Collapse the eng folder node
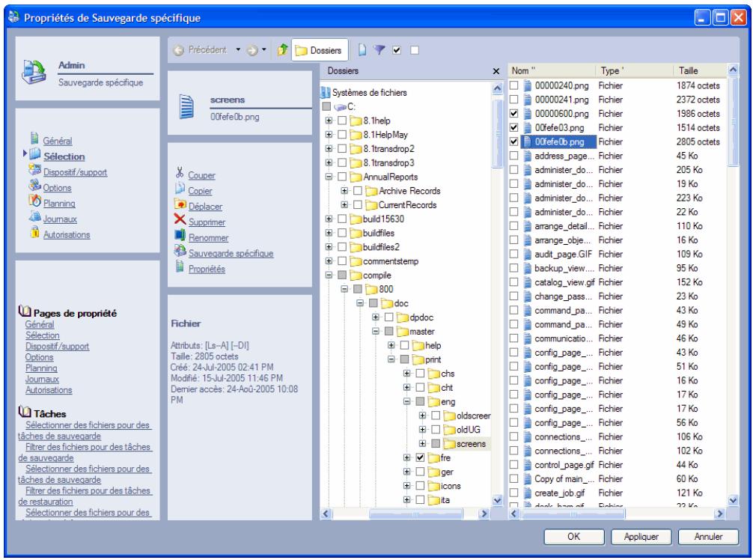Viewport: 753px width, 560px height. (x=406, y=401)
